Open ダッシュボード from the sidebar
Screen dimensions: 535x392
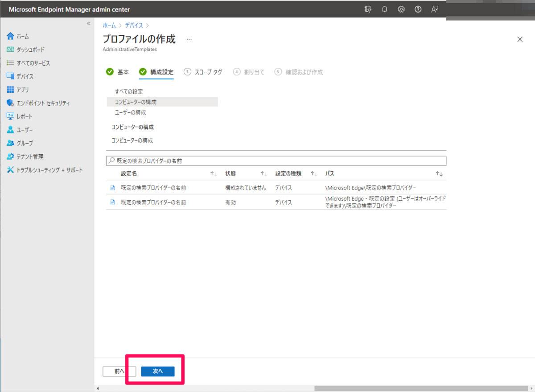27,50
